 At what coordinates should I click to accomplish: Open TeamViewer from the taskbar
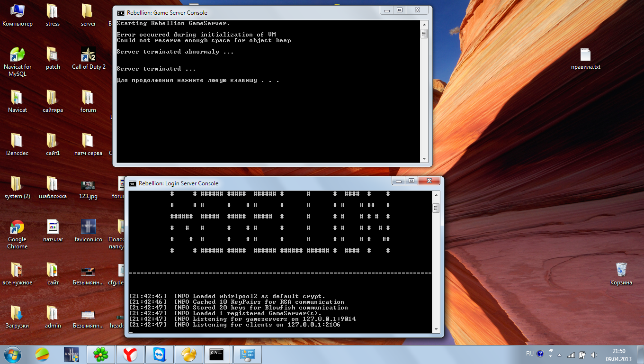(160, 355)
